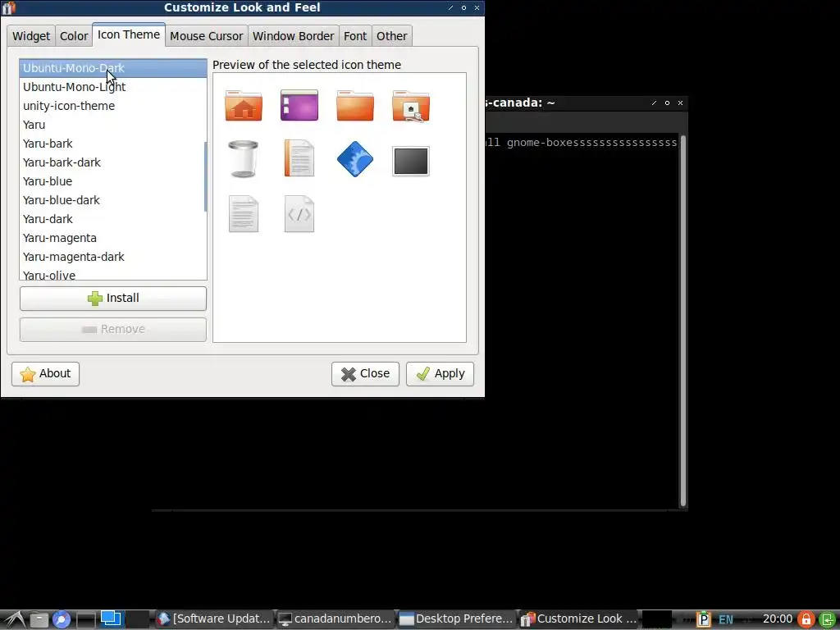Select Ubuntu-Mono-Light icon theme

[113, 87]
